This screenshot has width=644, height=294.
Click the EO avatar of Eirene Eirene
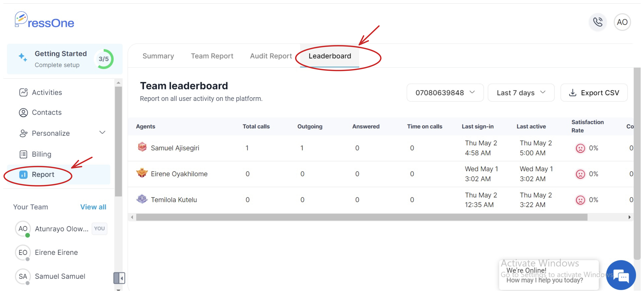pos(23,252)
